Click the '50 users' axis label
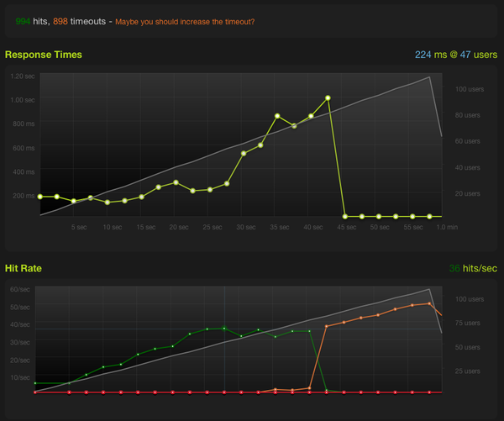The image size is (504, 421). pyautogui.click(x=468, y=347)
